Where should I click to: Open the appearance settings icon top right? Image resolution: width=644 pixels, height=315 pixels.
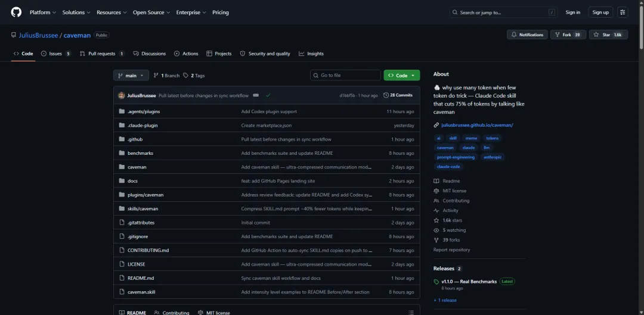click(623, 13)
